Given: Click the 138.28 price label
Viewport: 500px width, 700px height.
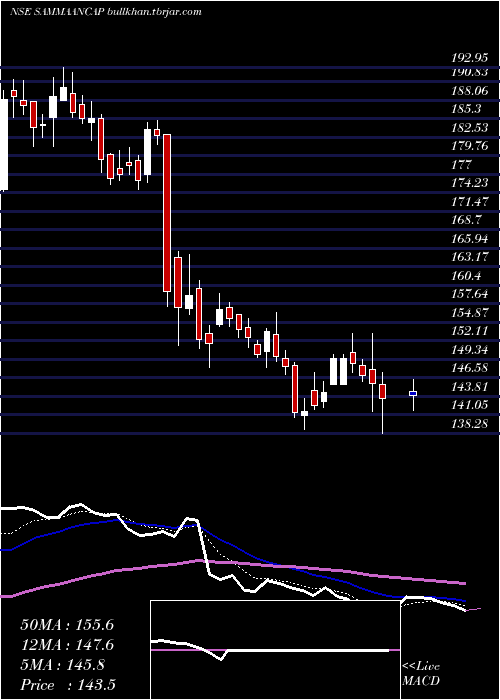Looking at the screenshot, I should (470, 424).
